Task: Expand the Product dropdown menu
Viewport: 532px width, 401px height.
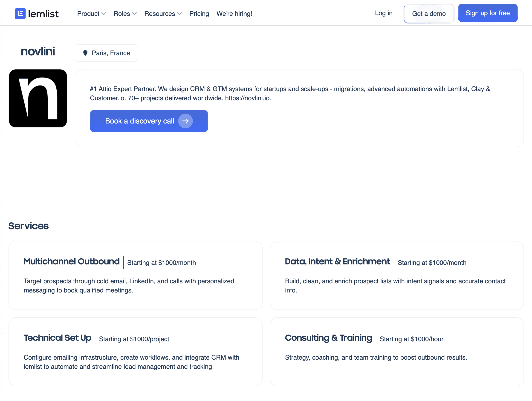Action: [91, 14]
